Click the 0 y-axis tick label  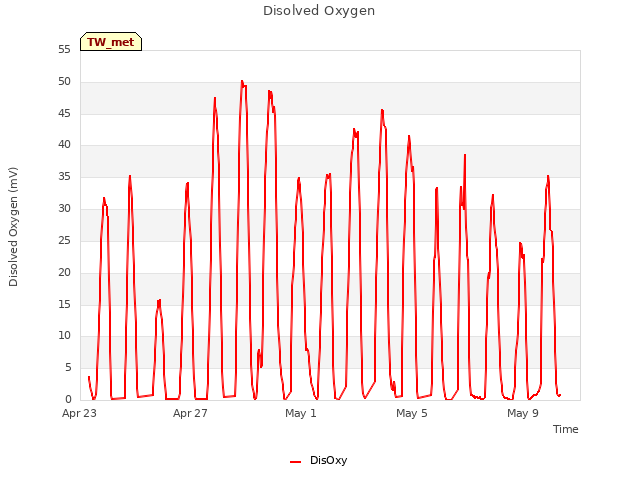coord(68,399)
